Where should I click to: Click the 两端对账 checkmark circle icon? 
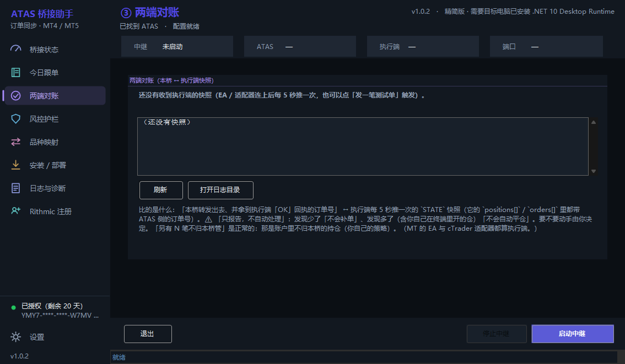15,96
